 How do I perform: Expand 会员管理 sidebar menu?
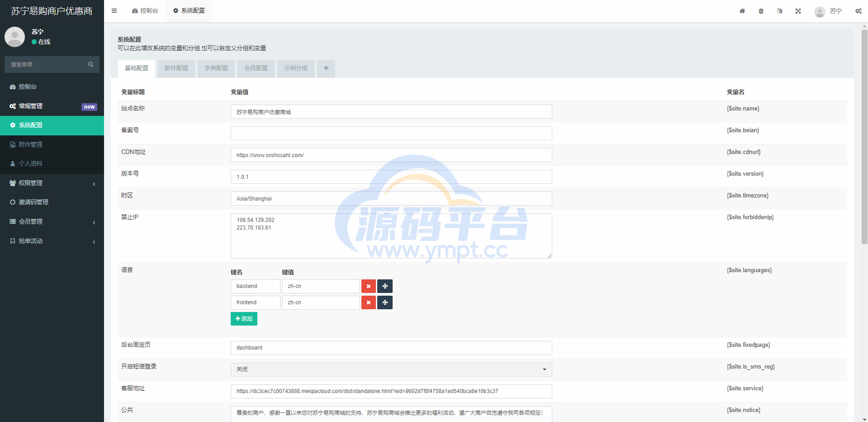[52, 221]
